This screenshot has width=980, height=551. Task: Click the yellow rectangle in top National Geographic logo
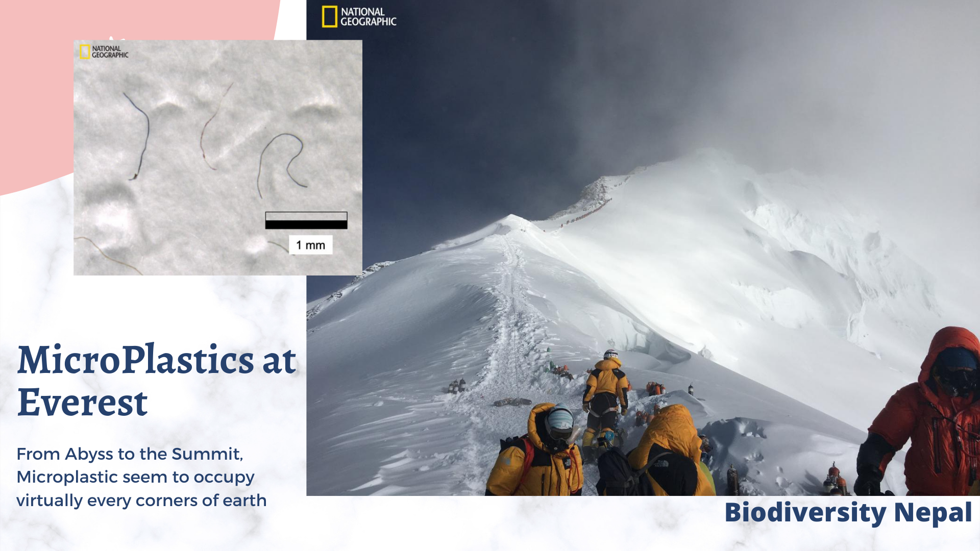[330, 16]
